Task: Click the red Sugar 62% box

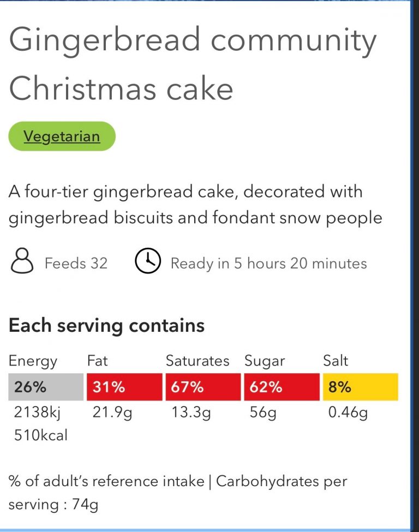Action: (282, 387)
